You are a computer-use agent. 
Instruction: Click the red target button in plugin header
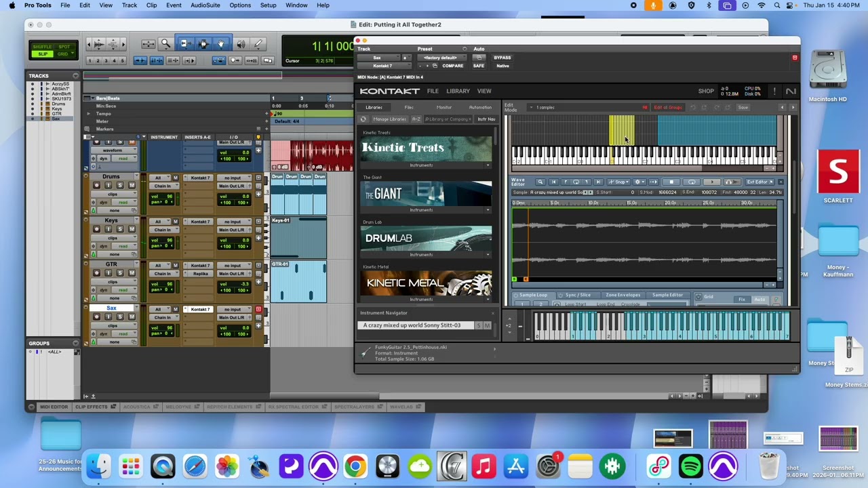coord(795,58)
